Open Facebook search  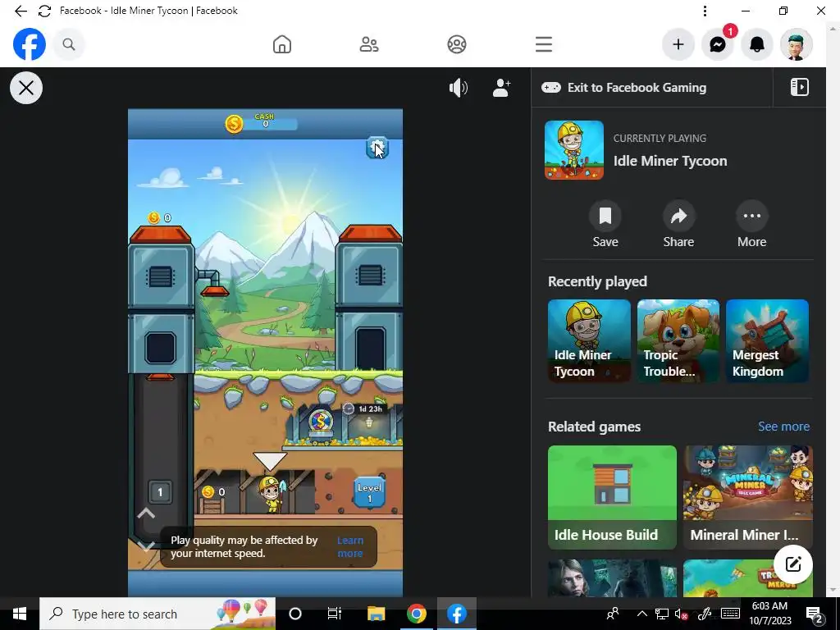tap(69, 44)
